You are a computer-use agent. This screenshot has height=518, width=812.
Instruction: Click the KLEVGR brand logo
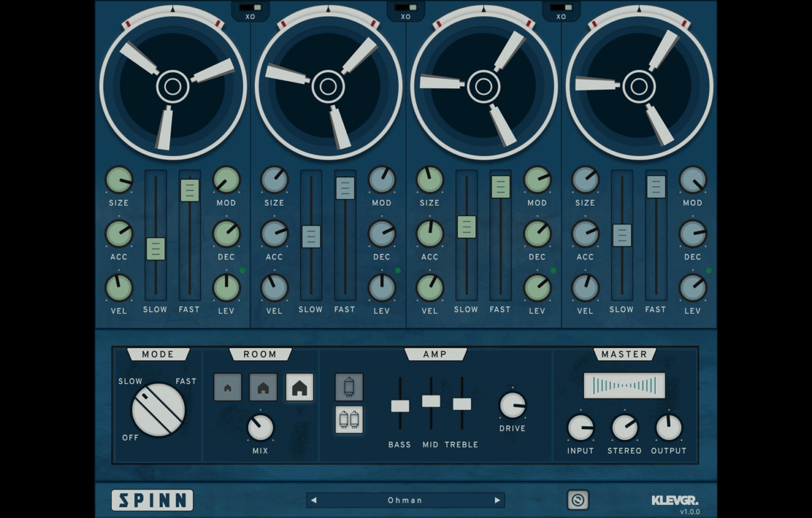point(675,501)
